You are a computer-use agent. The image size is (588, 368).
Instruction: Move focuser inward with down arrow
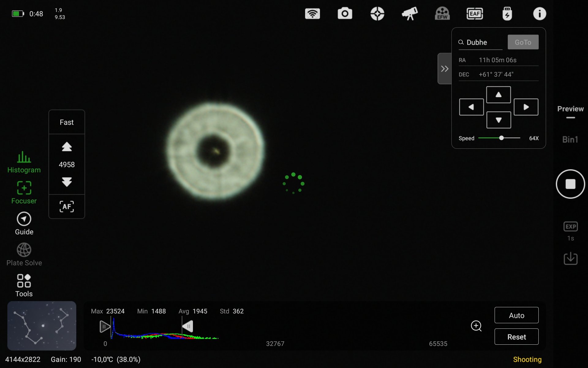pyautogui.click(x=67, y=182)
